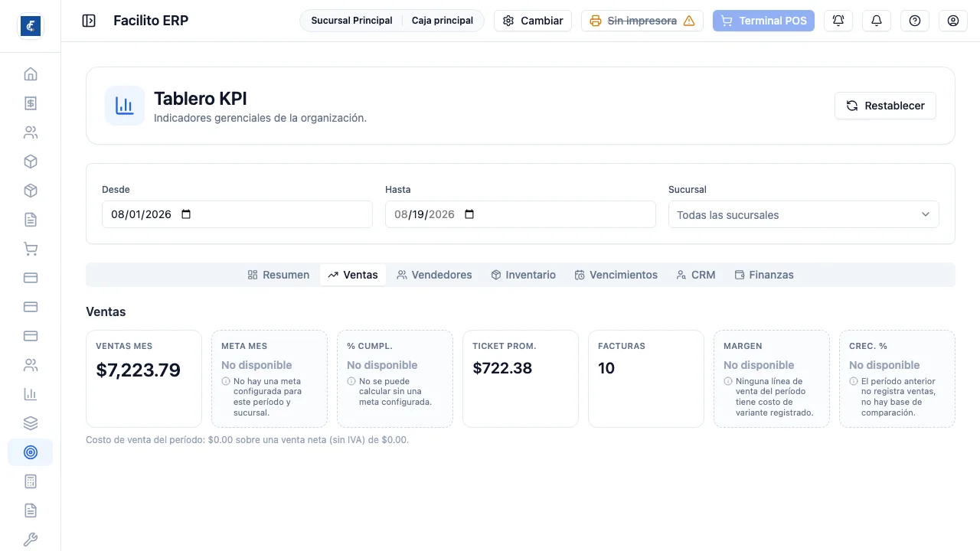Click 'No disponible' in the Meta Mes card
The image size is (980, 551).
click(256, 365)
